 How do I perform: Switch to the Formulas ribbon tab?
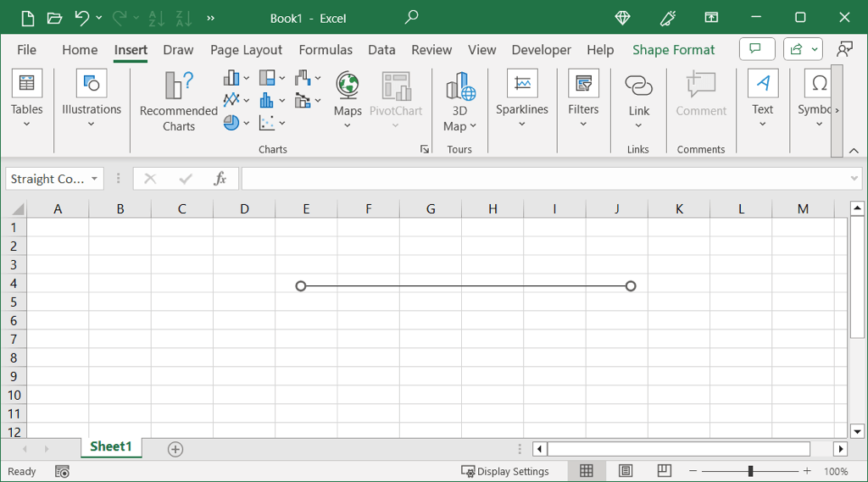coord(325,50)
